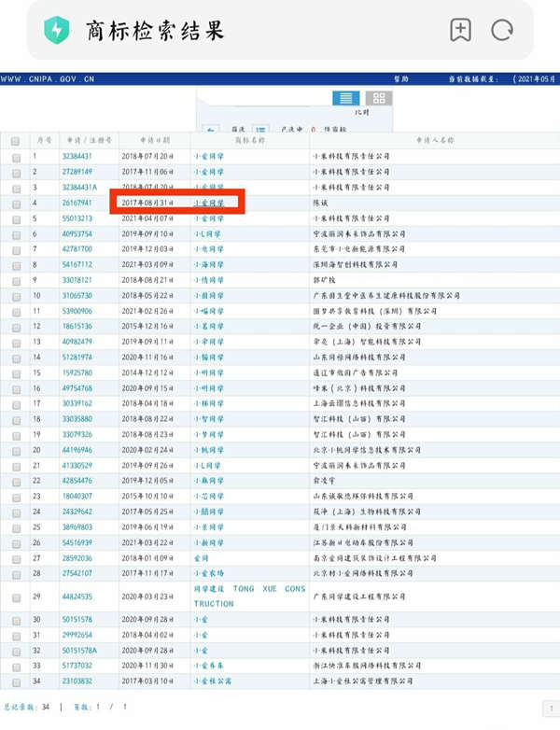Toggle the select-all checkbox in table header

click(15, 141)
